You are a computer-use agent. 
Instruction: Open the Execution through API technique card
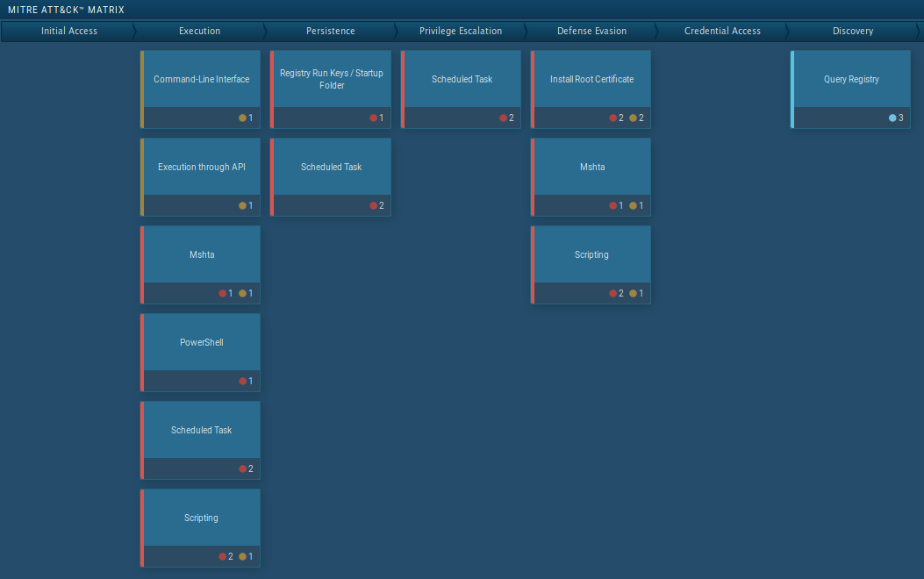(x=201, y=168)
